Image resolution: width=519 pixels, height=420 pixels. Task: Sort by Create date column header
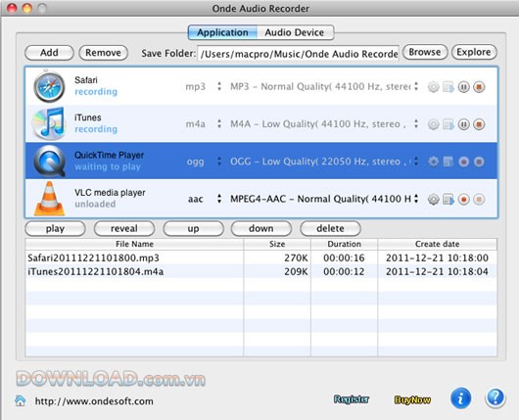pos(438,244)
